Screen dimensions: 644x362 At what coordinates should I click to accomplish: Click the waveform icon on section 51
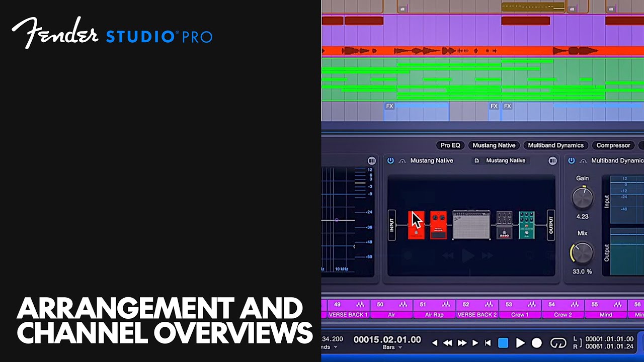click(446, 305)
